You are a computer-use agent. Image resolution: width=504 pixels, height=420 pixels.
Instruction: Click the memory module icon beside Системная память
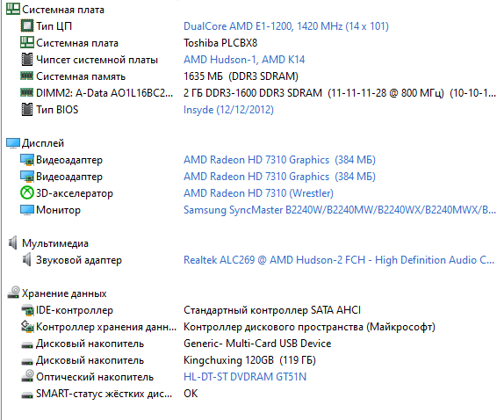point(26,76)
